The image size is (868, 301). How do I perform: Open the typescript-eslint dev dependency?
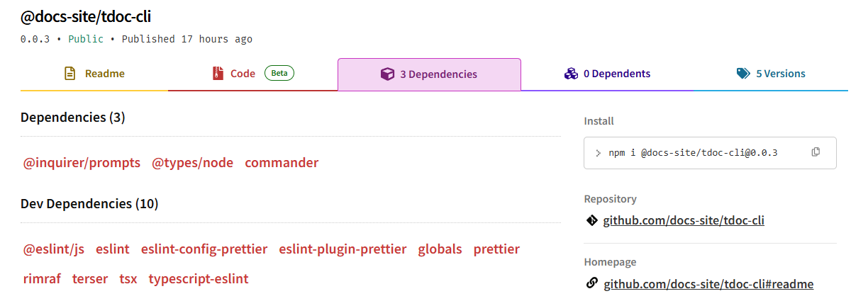[x=199, y=279]
